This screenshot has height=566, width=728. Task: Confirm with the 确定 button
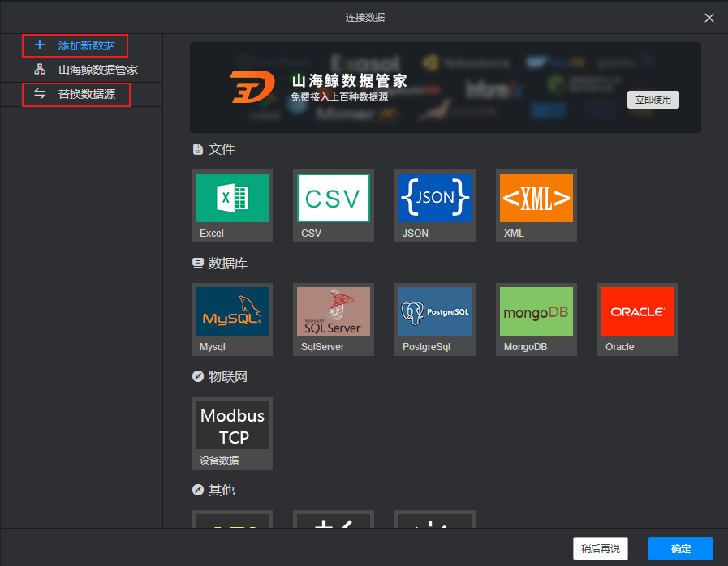681,549
